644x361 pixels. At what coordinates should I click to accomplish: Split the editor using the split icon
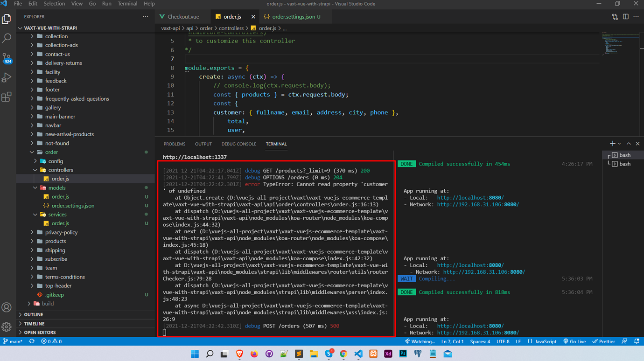(625, 16)
